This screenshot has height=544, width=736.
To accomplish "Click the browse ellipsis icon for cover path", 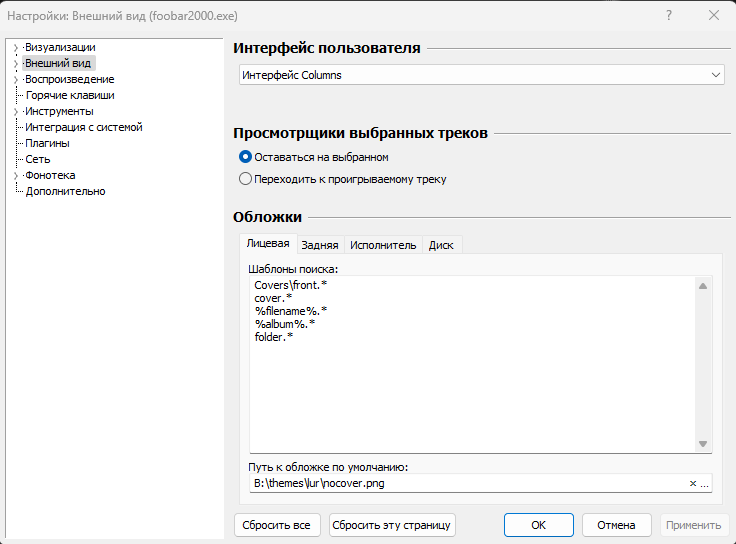I will 704,484.
